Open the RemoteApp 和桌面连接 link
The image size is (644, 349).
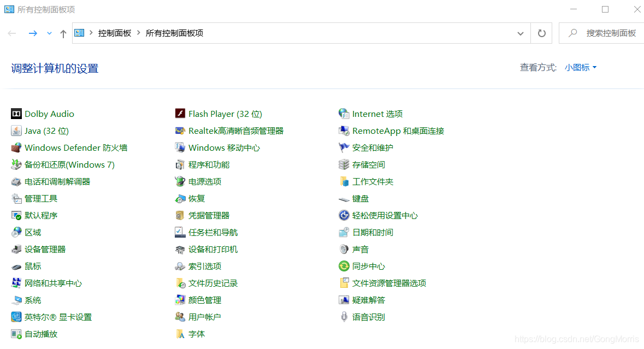click(x=398, y=131)
